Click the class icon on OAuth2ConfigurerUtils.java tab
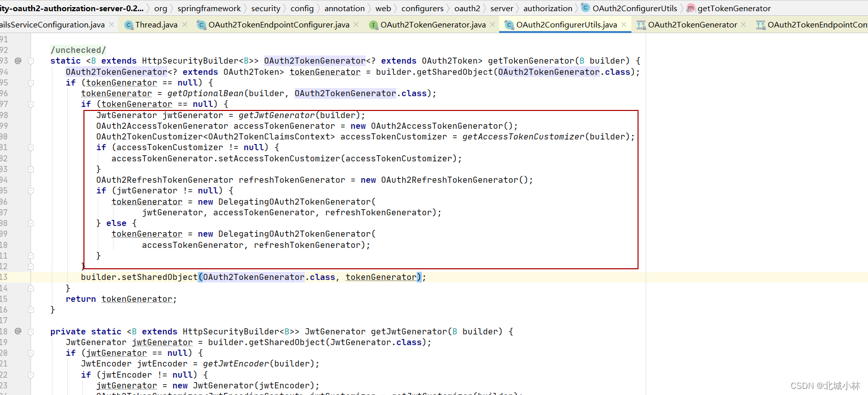868x395 pixels. pos(509,25)
